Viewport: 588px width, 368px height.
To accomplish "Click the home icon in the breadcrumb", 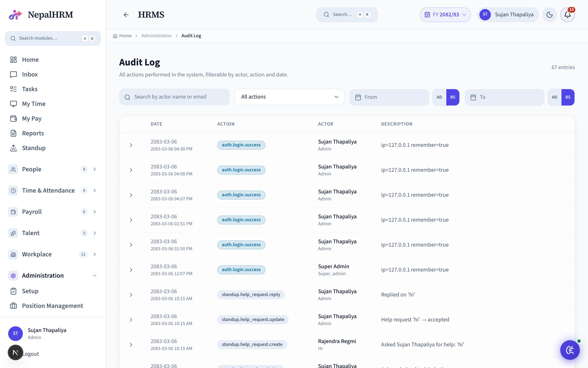I will click(115, 36).
